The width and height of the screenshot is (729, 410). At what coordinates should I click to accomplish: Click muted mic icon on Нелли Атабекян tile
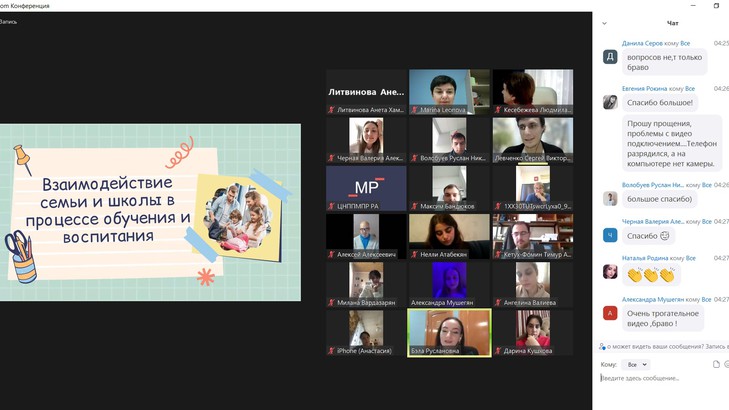(414, 254)
